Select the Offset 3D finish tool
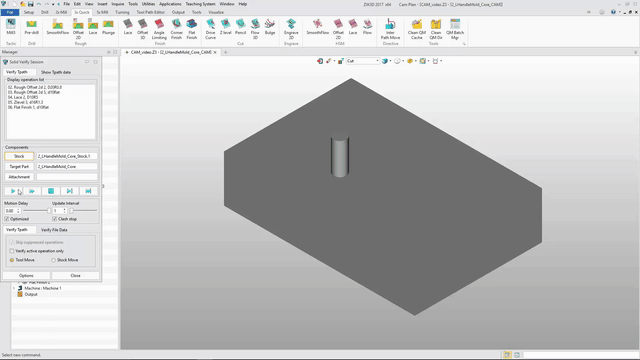 [142, 29]
